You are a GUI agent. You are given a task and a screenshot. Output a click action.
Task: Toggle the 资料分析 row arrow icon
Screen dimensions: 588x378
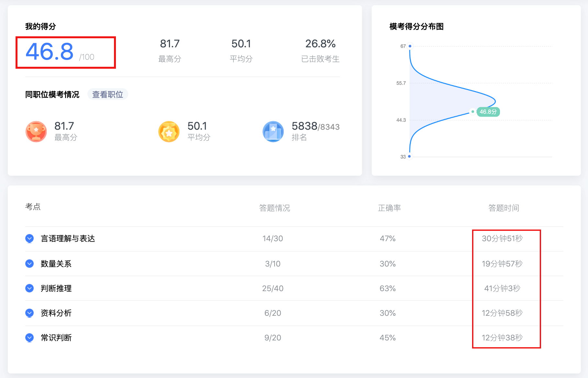29,313
